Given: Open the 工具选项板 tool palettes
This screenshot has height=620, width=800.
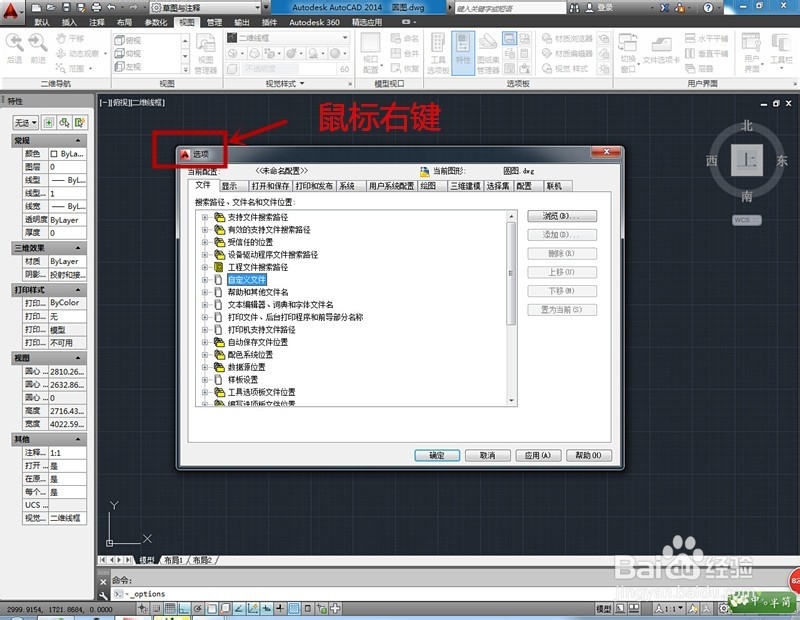Looking at the screenshot, I should (438, 53).
